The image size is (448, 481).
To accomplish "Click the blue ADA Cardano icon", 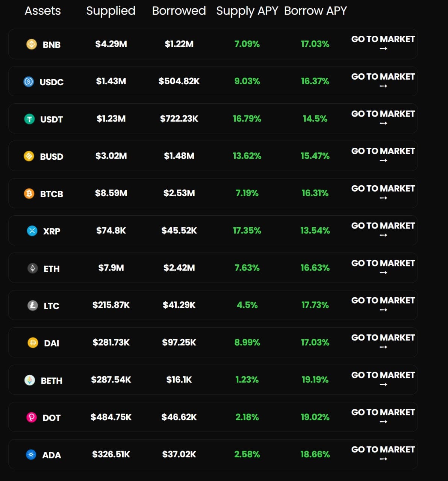I will tap(31, 455).
